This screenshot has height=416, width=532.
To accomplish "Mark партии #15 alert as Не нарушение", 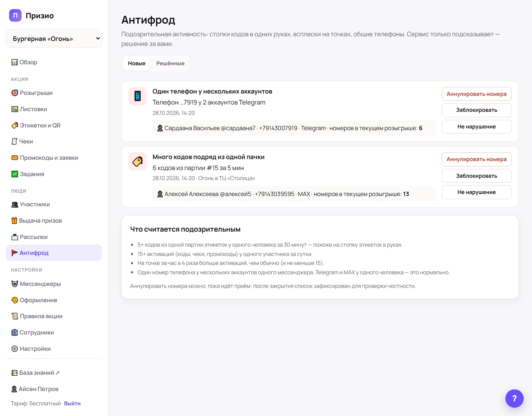I will pos(476,192).
